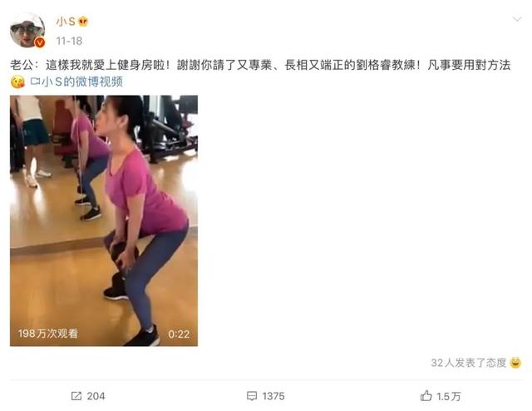Click the comment bubble icon

coord(252,396)
